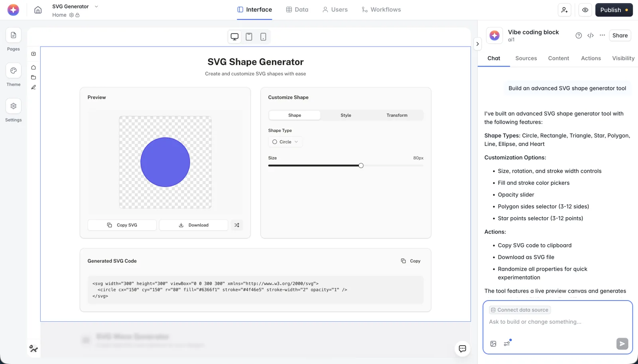
Task: Select desktop viewport mode
Action: (234, 37)
